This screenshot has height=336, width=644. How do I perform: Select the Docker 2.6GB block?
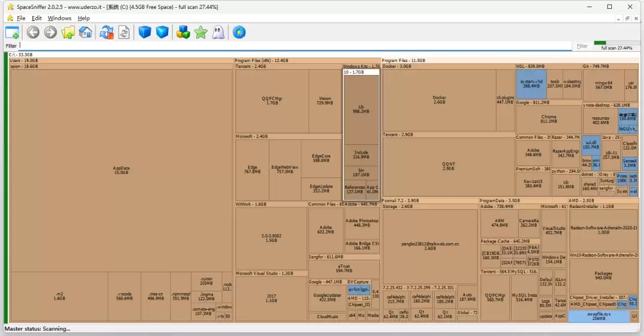[439, 99]
